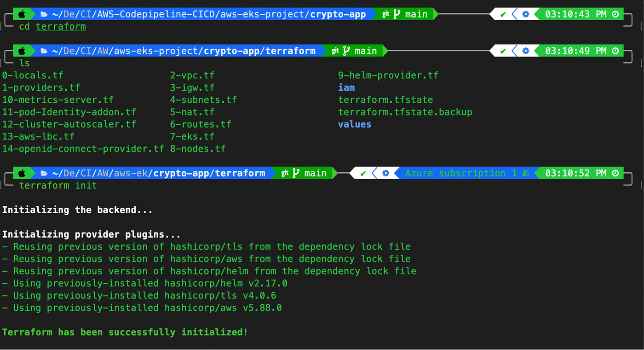Click the folder icon before ~/De/CI/AWS-Codepipeline-CICD path
The image size is (644, 350).
click(44, 14)
